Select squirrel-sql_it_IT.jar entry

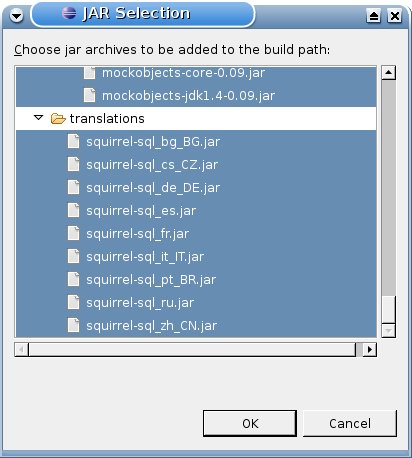pos(196,257)
